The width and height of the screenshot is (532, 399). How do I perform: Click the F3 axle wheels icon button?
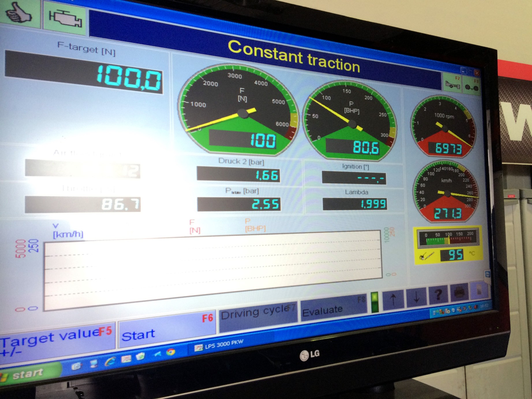[471, 86]
